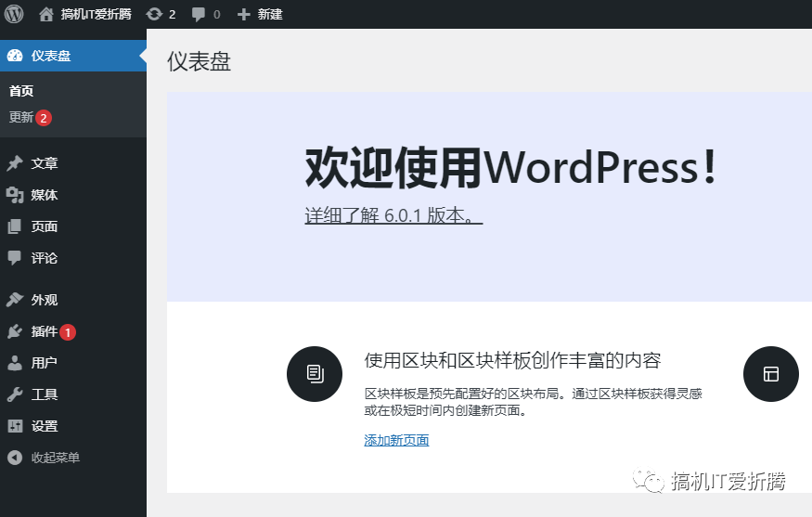
Task: Click the 设置 sliders icon
Action: (x=15, y=426)
